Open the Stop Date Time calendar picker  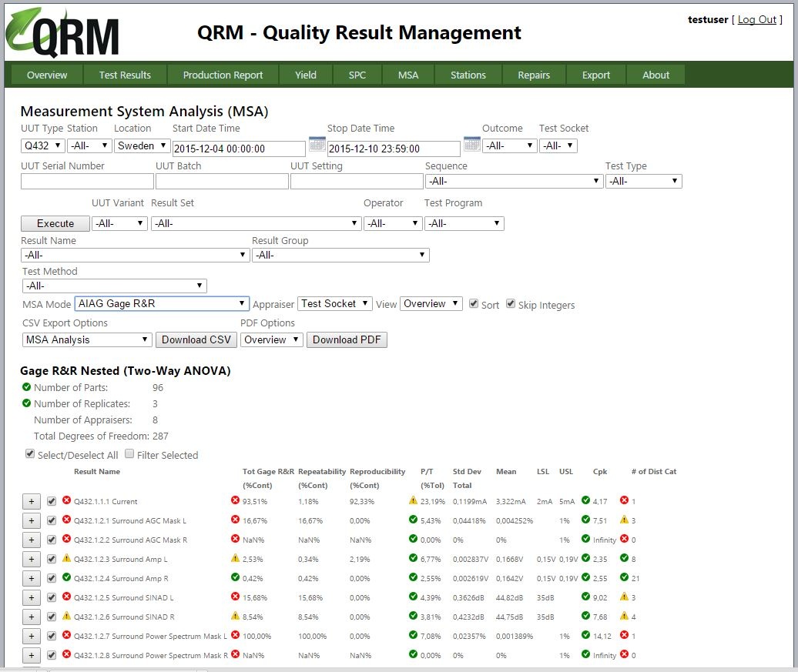pyautogui.click(x=471, y=145)
